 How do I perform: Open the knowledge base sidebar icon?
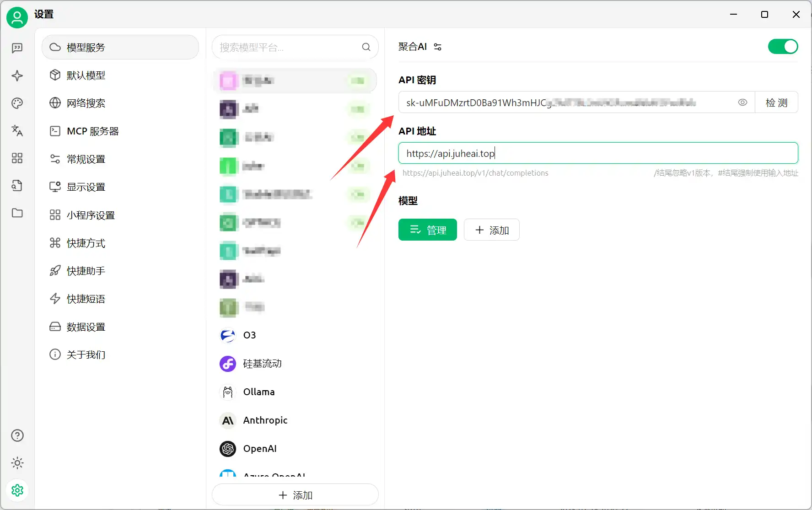coord(17,186)
